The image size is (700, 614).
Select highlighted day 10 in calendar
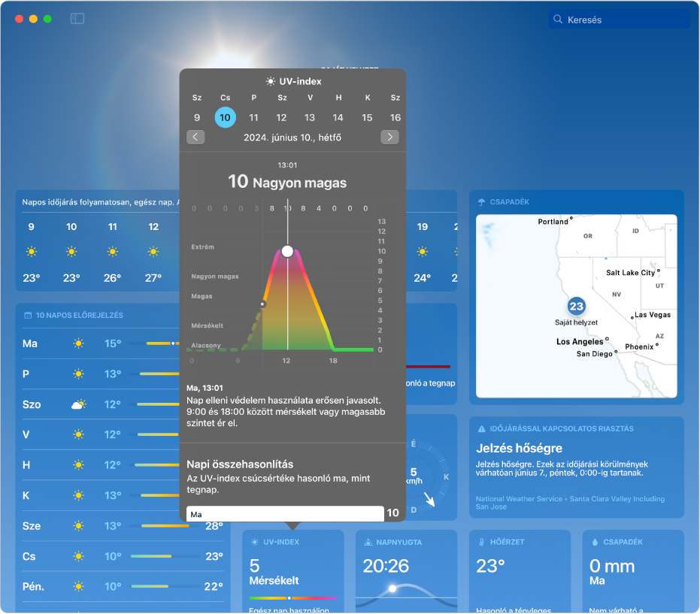pos(226,118)
